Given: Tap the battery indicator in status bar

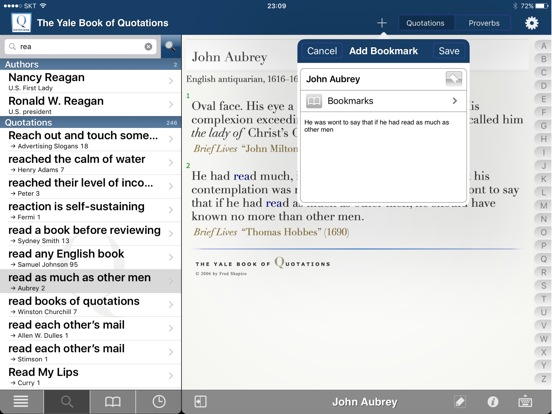Looking at the screenshot, I should (541, 6).
